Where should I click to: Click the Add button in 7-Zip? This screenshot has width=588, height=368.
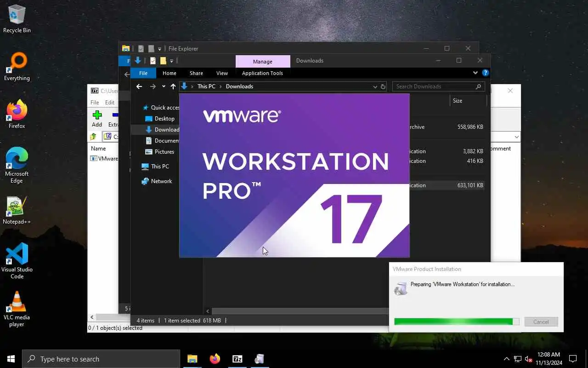tap(97, 119)
